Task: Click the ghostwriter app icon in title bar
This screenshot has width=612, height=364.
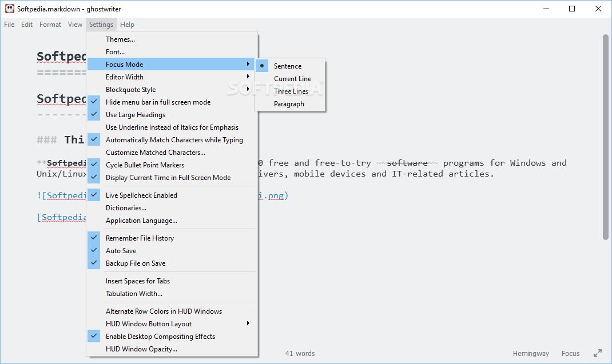Action: (9, 9)
